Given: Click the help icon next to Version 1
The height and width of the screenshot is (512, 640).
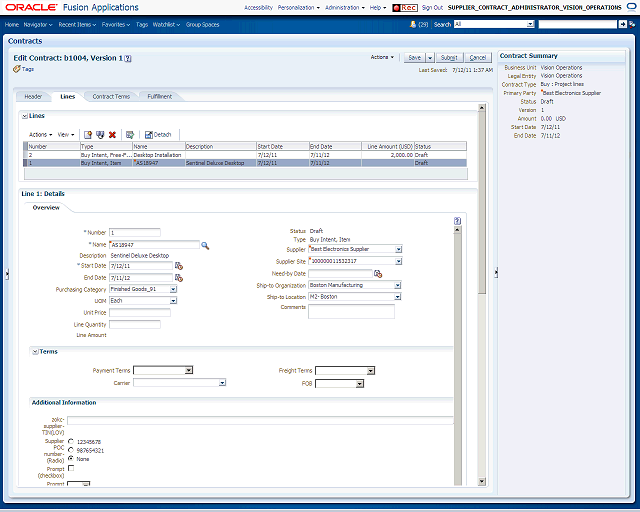Looking at the screenshot, I should tap(128, 58).
